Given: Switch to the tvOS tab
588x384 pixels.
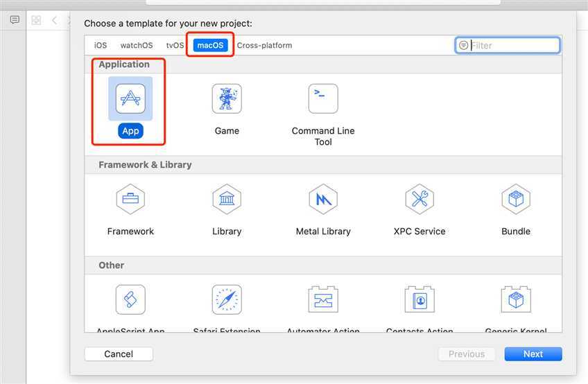Looking at the screenshot, I should click(175, 46).
